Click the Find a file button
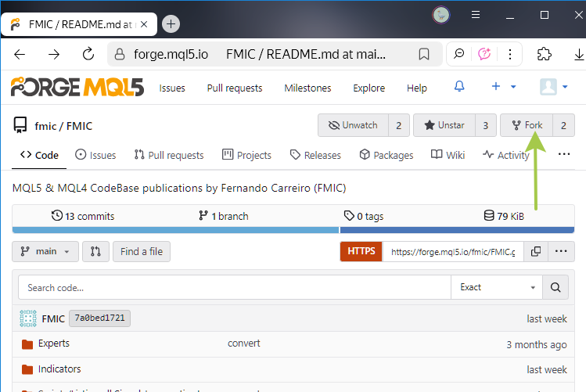 142,251
